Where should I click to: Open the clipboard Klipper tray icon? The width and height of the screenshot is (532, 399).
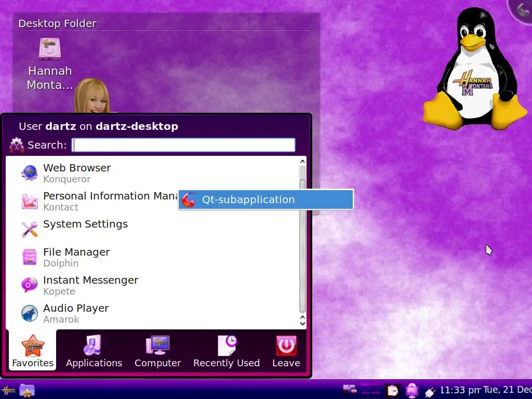pyautogui.click(x=393, y=391)
